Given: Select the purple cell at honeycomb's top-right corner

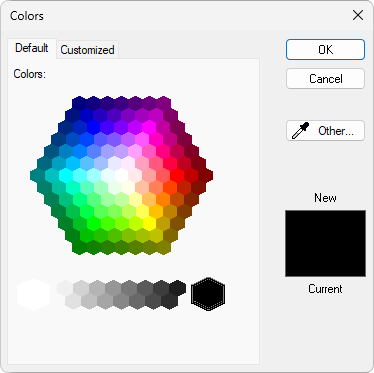Looking at the screenshot, I should click(x=163, y=103).
